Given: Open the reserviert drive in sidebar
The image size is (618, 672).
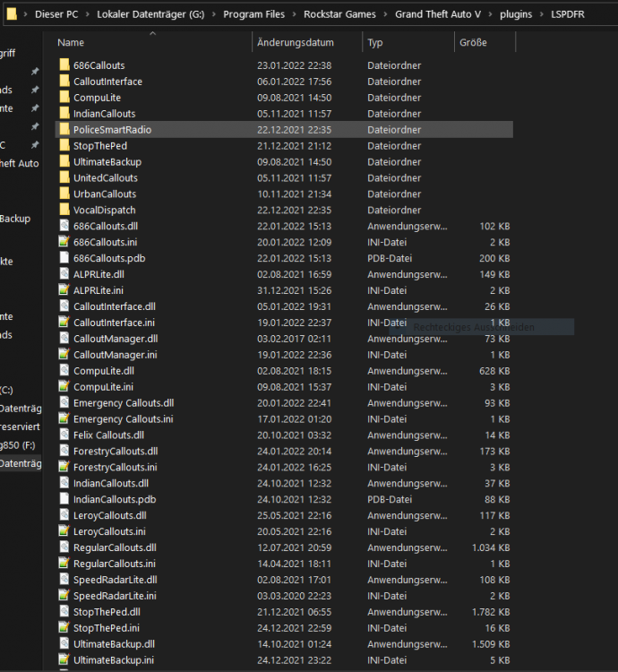Looking at the screenshot, I should click(20, 426).
